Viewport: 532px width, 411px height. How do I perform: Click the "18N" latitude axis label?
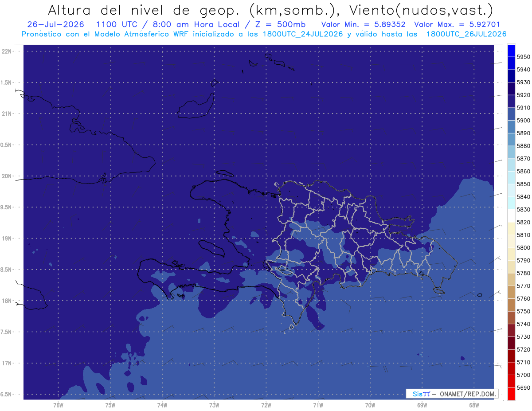(x=7, y=301)
